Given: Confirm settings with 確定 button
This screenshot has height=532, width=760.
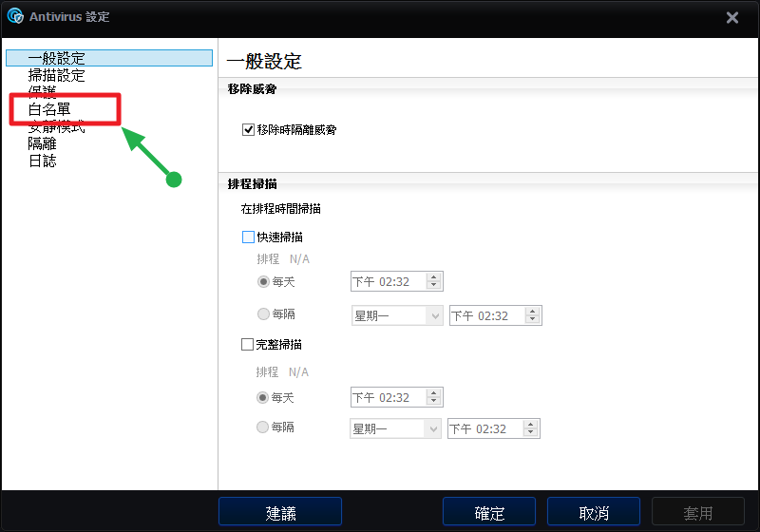Looking at the screenshot, I should [488, 512].
